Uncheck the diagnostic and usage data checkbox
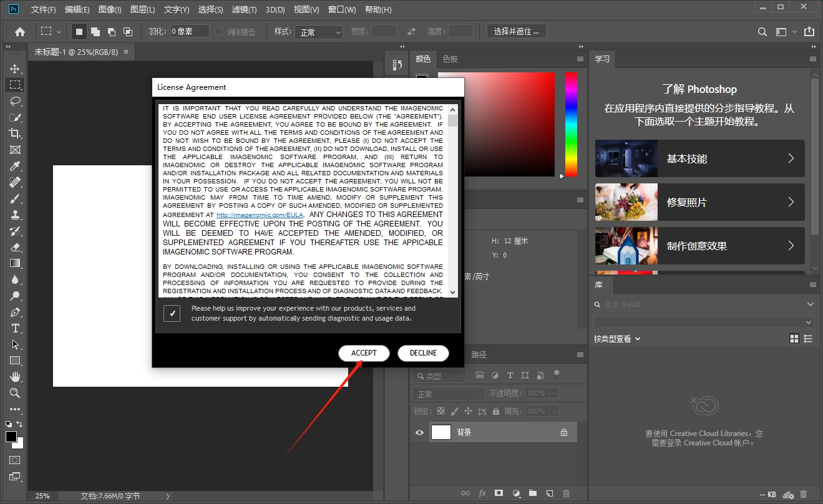823x504 pixels. (172, 313)
